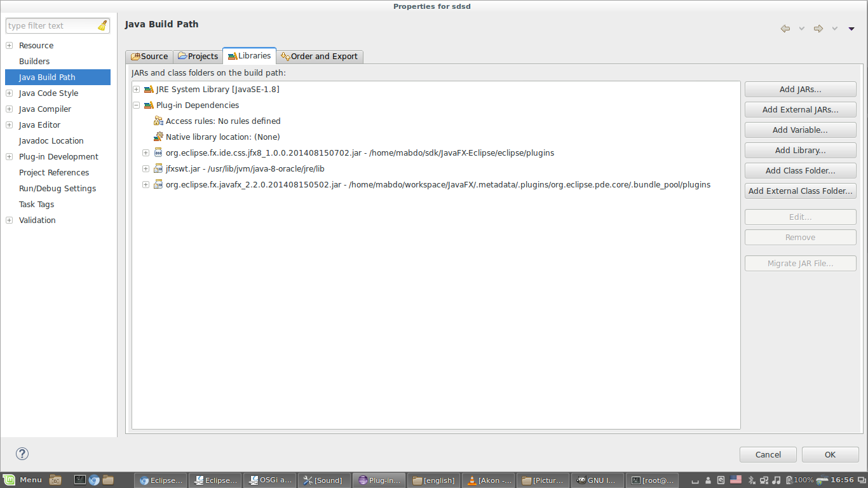
Task: Switch to the Source tab
Action: 149,57
